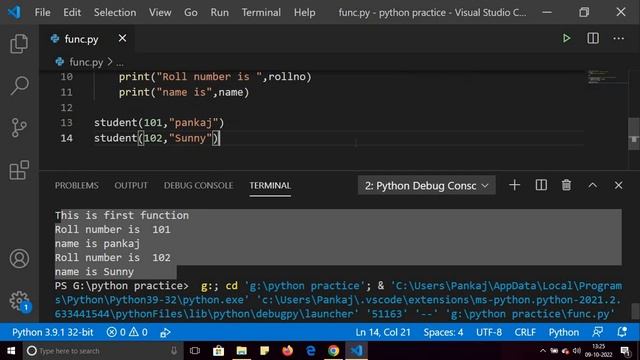Open terminal selector Python Debug Console dropdown
Viewport: 640px width, 360px height.
[x=427, y=186]
